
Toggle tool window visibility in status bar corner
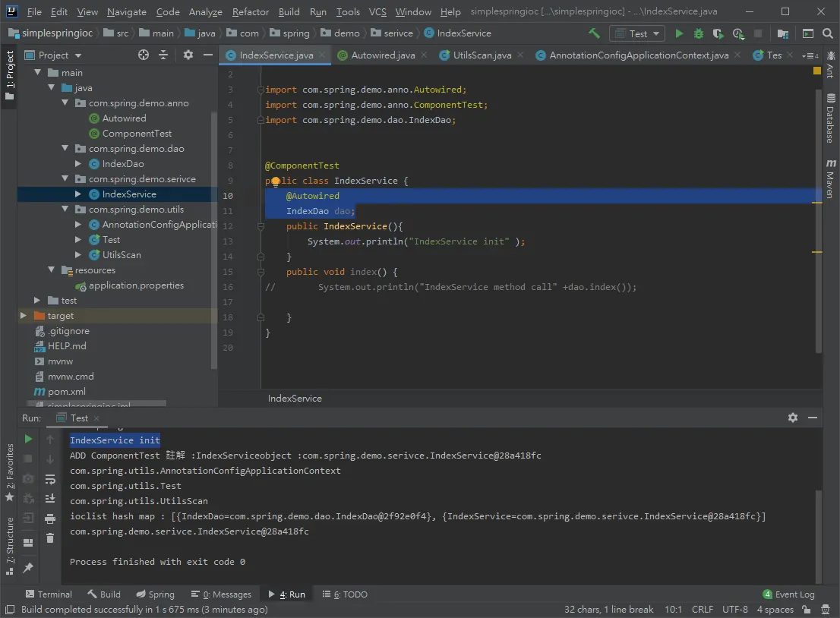click(10, 610)
